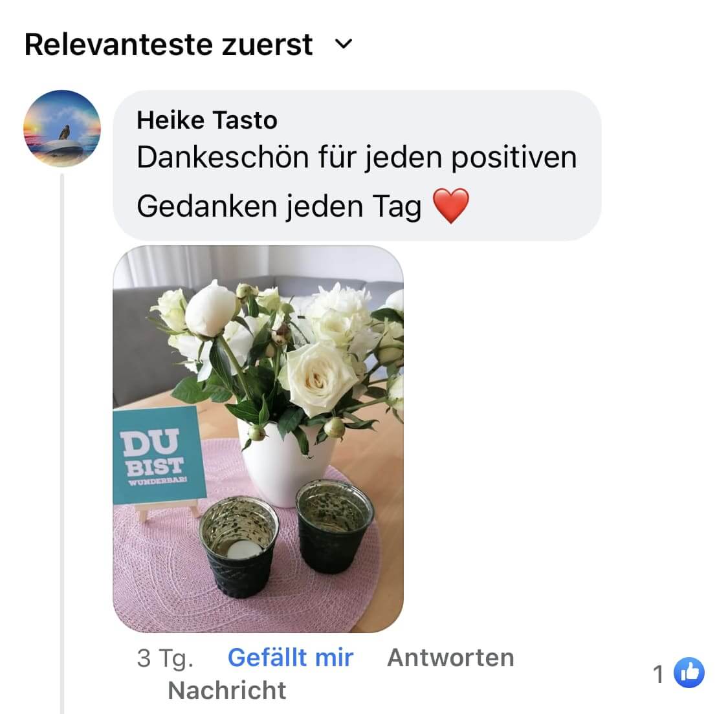Open the comment sort chevron dropdown
The height and width of the screenshot is (714, 728).
click(x=344, y=44)
